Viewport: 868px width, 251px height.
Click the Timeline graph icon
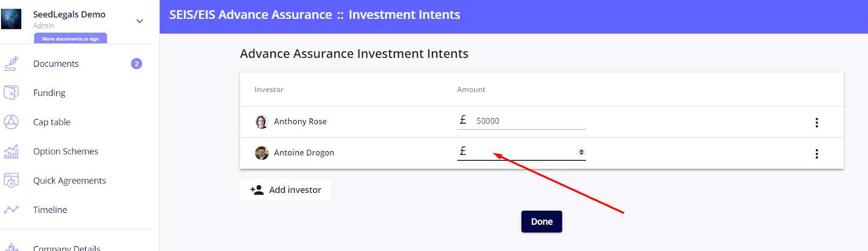pyautogui.click(x=11, y=210)
